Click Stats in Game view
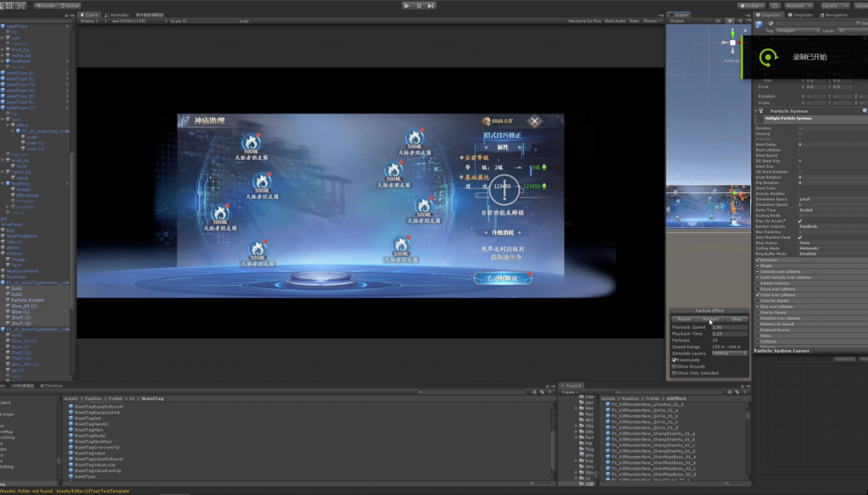 (634, 21)
